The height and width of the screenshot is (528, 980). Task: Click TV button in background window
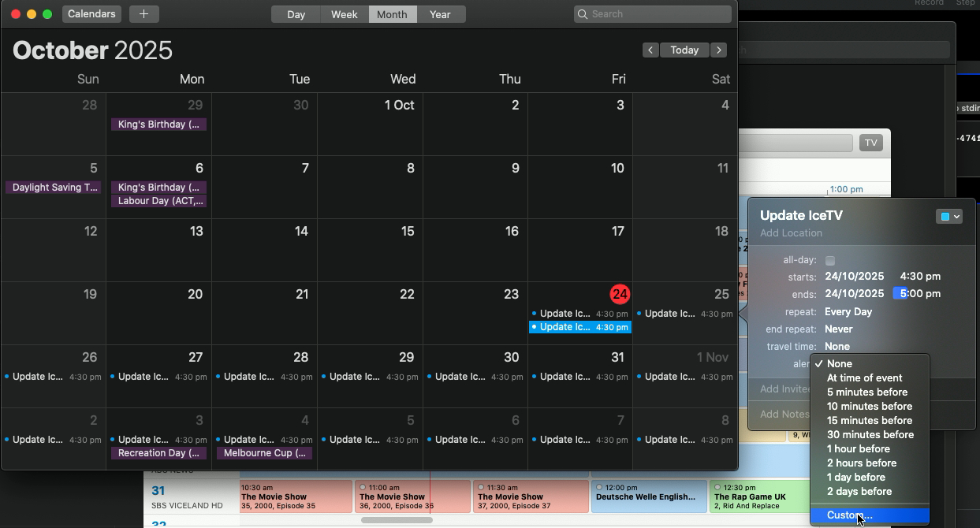pos(870,143)
